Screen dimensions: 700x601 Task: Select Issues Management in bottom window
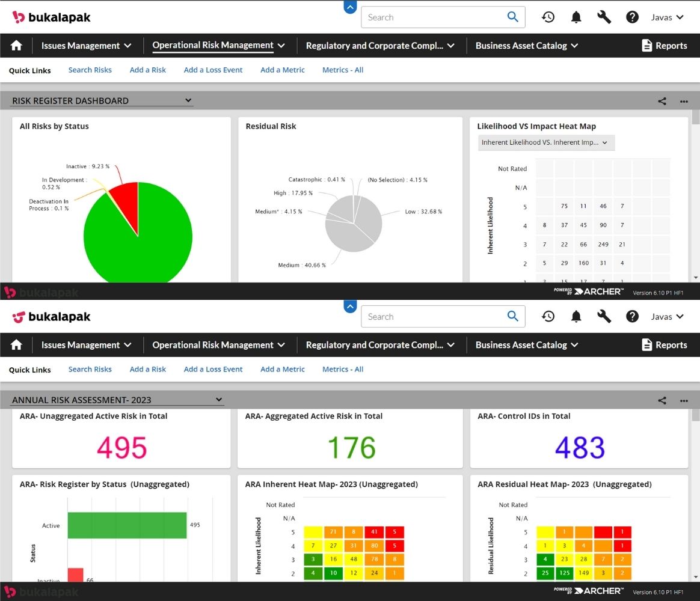point(81,345)
